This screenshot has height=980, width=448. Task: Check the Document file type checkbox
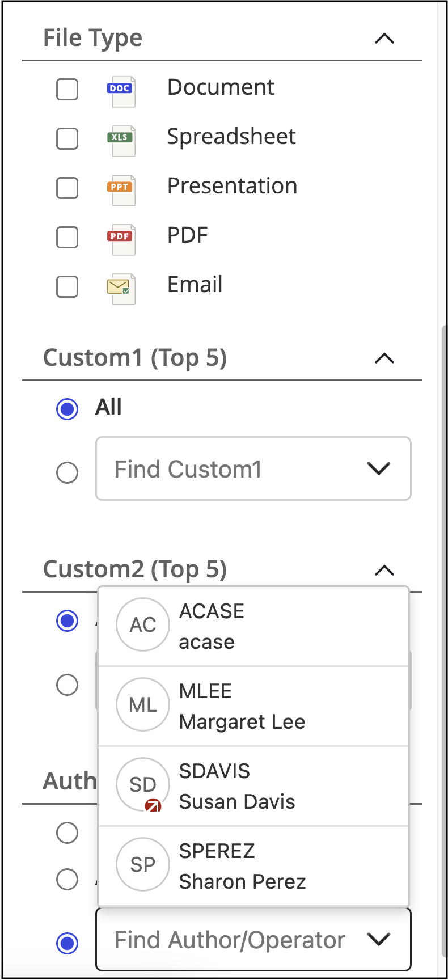tap(67, 90)
